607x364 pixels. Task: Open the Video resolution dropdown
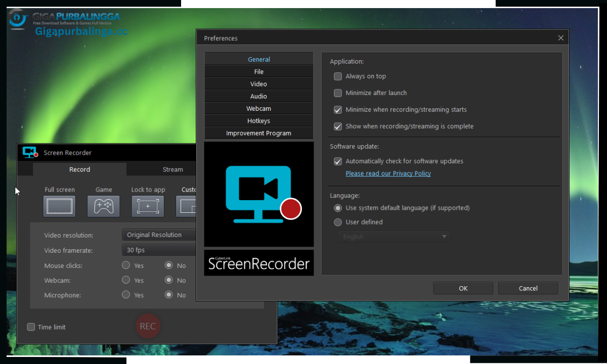tap(159, 235)
